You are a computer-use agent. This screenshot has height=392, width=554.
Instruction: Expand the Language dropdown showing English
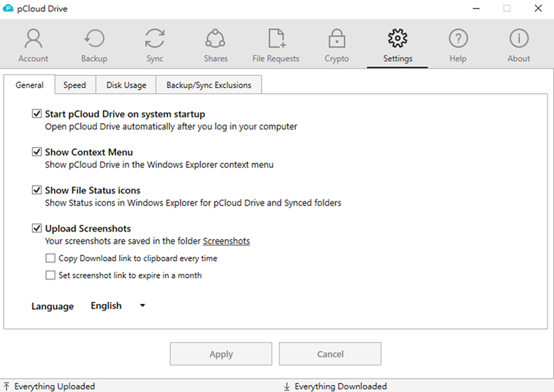click(118, 306)
